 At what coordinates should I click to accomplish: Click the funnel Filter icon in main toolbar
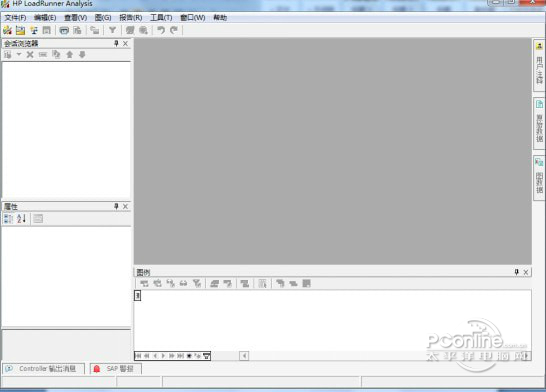pos(112,31)
